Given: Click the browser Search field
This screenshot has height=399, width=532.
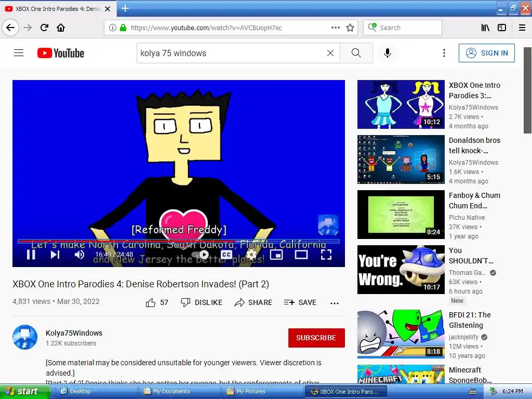Looking at the screenshot, I should pos(403,28).
